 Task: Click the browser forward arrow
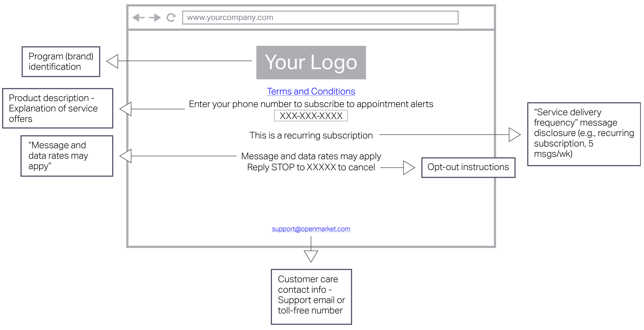(x=155, y=17)
